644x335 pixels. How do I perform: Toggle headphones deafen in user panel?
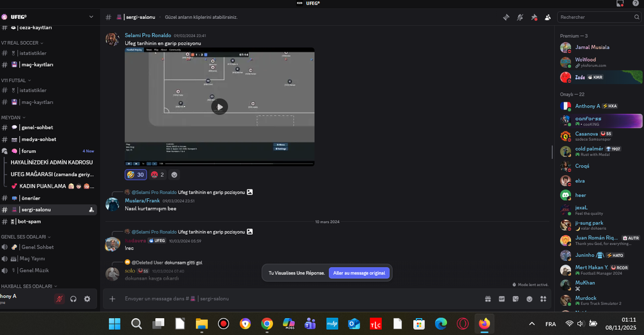click(74, 299)
